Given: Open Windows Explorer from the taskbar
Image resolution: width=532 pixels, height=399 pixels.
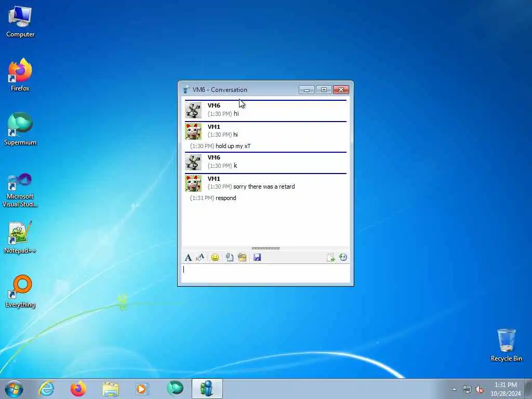Looking at the screenshot, I should click(111, 389).
